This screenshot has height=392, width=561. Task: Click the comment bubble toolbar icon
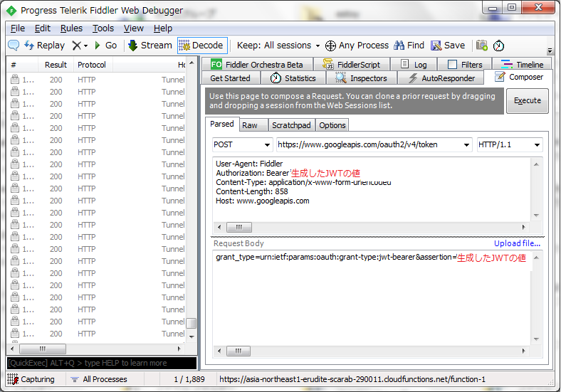pos(14,45)
